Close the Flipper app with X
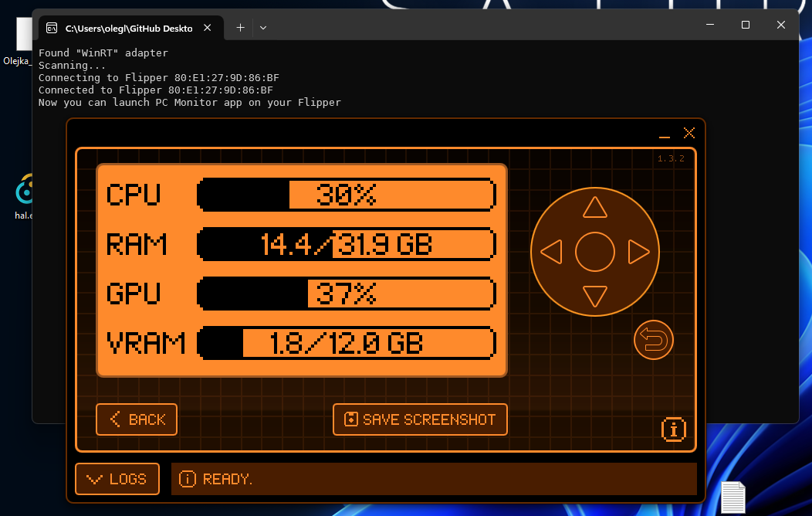 pos(689,133)
